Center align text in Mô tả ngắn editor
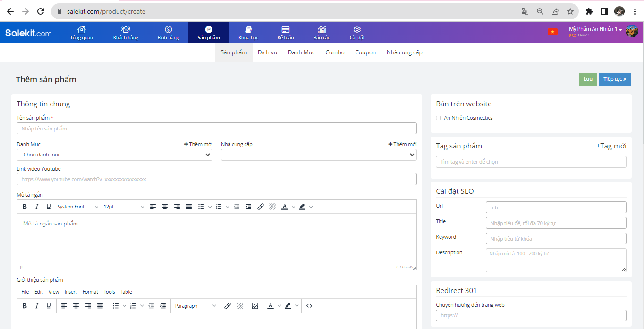 165,207
